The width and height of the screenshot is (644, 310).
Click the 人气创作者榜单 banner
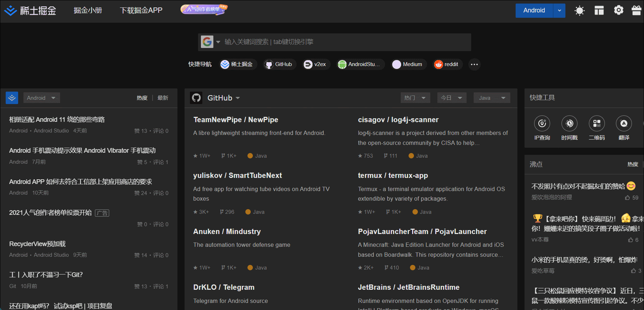point(204,9)
